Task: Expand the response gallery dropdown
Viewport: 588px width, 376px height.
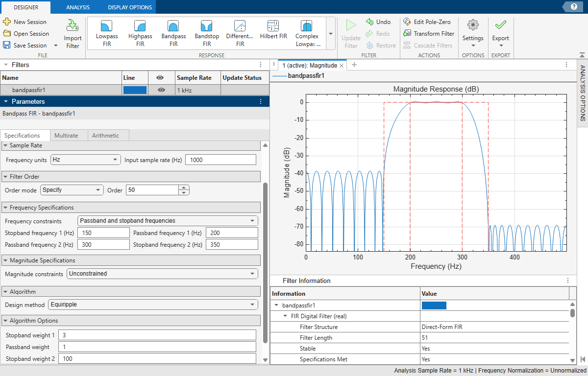Action: pyautogui.click(x=330, y=34)
